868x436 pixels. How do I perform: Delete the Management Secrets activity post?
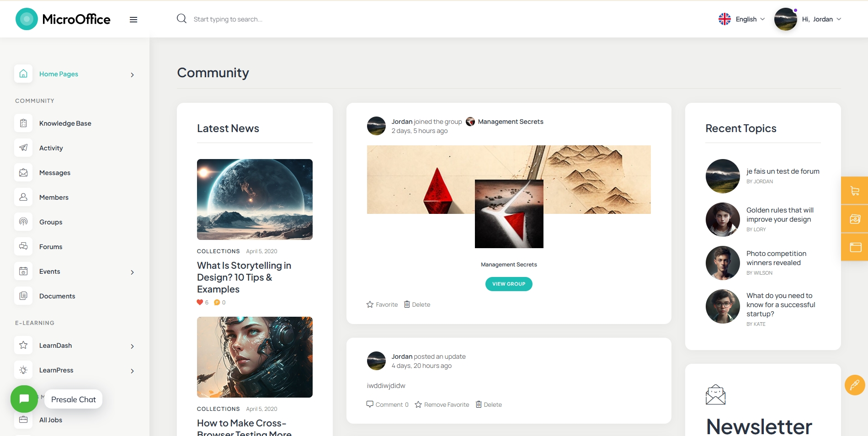[x=417, y=304]
